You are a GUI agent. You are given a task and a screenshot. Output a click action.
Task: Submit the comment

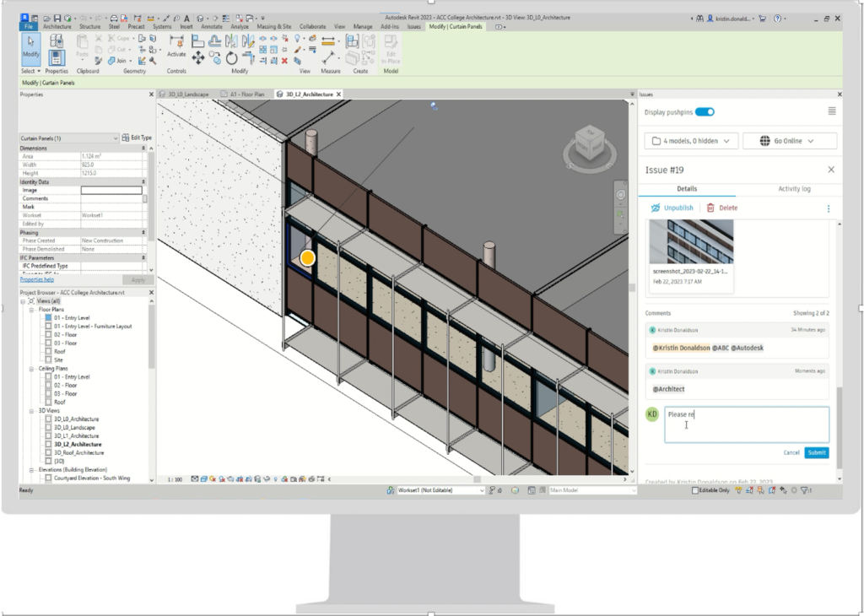[x=816, y=452]
